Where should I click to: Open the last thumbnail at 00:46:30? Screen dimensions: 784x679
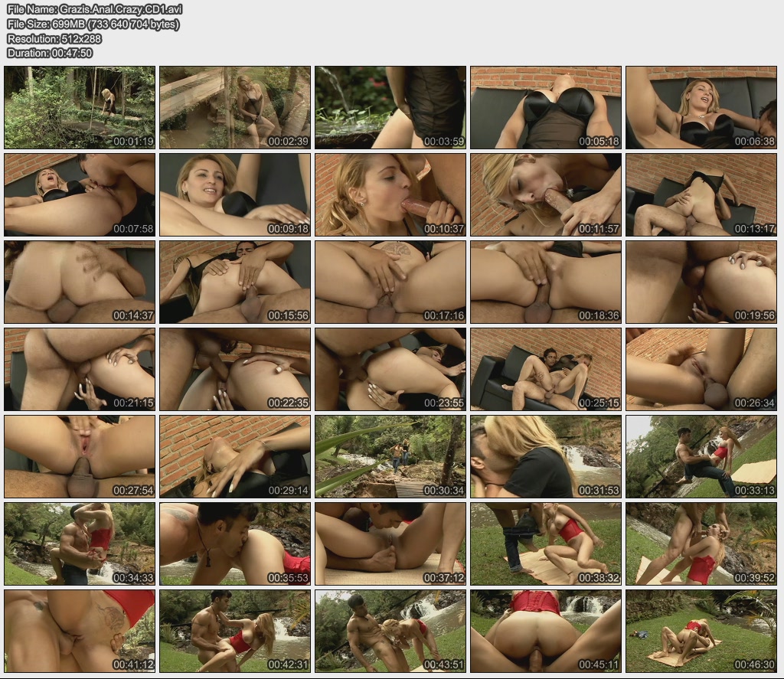tap(701, 631)
